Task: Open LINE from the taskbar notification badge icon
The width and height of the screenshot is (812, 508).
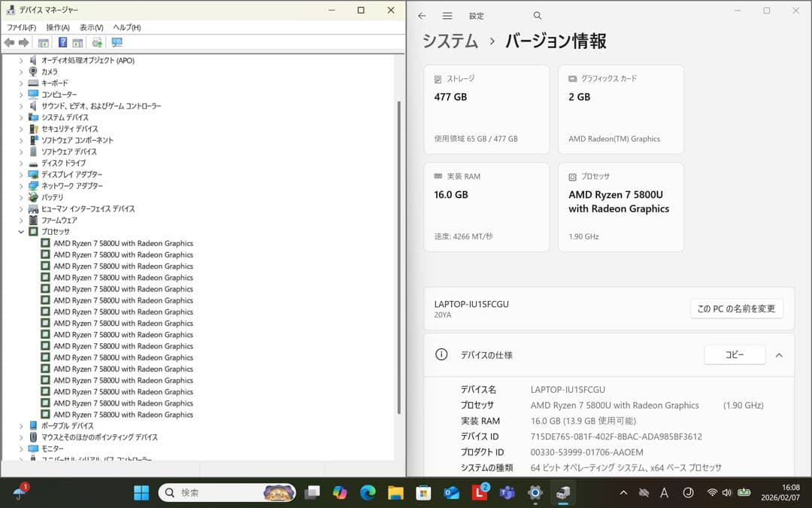Action: click(479, 493)
